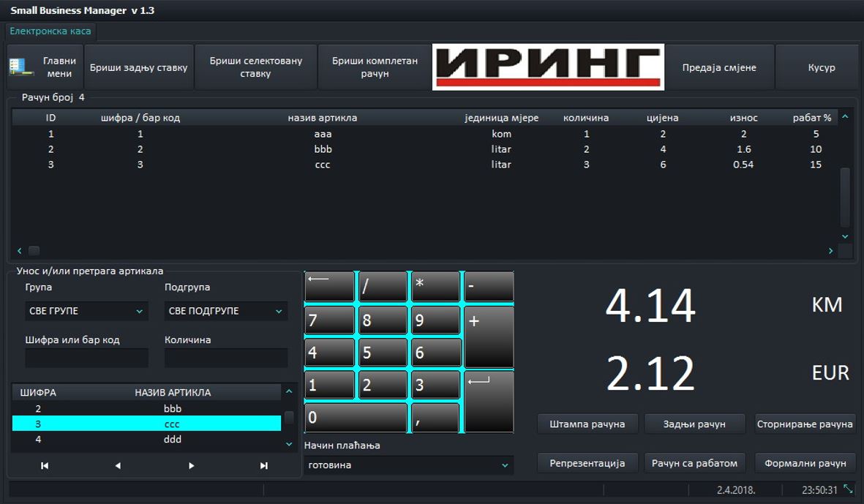The image size is (864, 504).
Task: Select receipt row with article ccc
Action: 424,165
